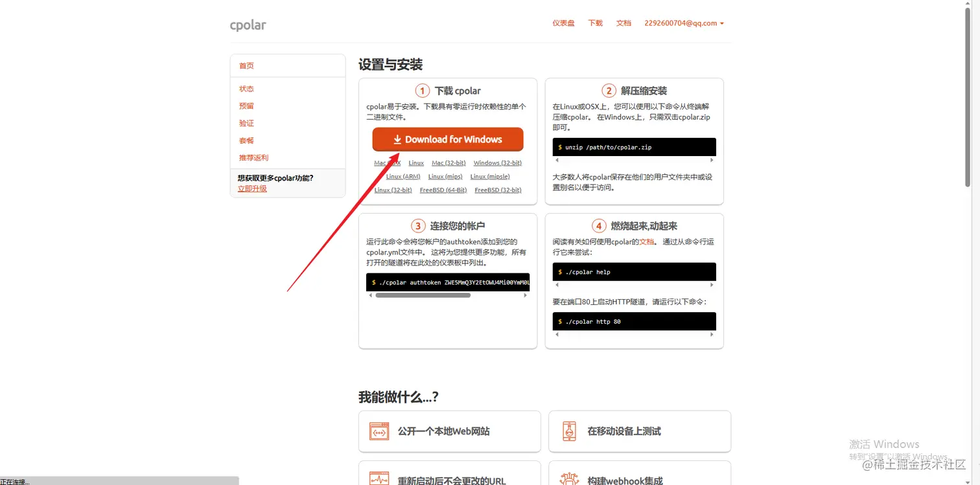980x485 pixels.
Task: Open the 文档 top navigation item
Action: pyautogui.click(x=624, y=23)
